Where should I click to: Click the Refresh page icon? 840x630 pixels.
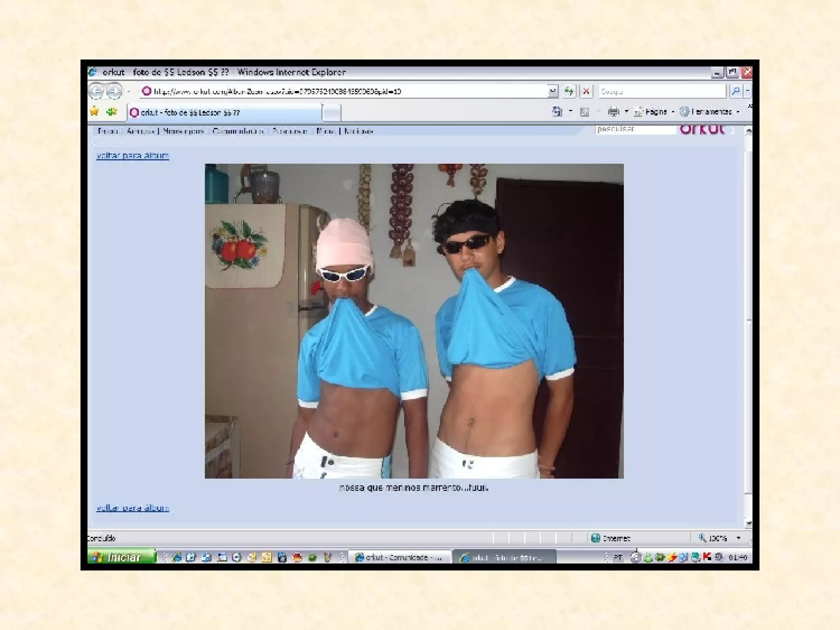(569, 91)
